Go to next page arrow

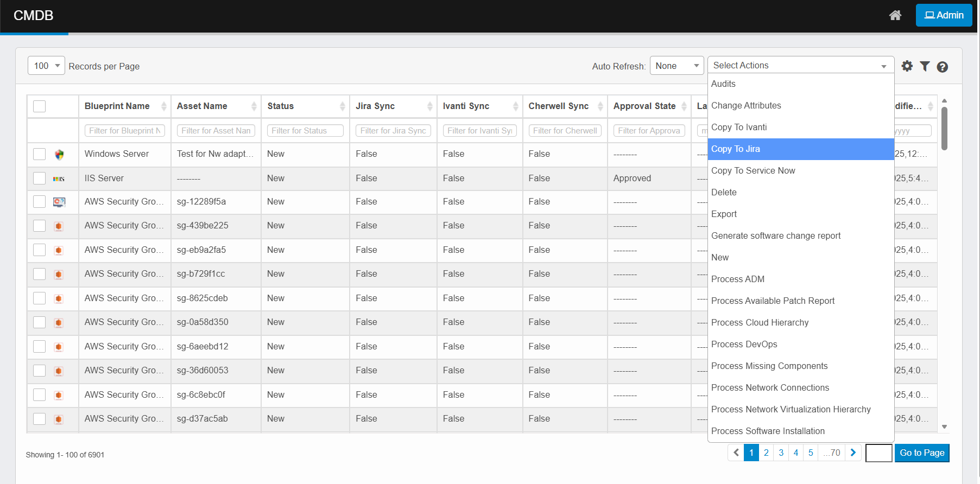click(x=853, y=453)
